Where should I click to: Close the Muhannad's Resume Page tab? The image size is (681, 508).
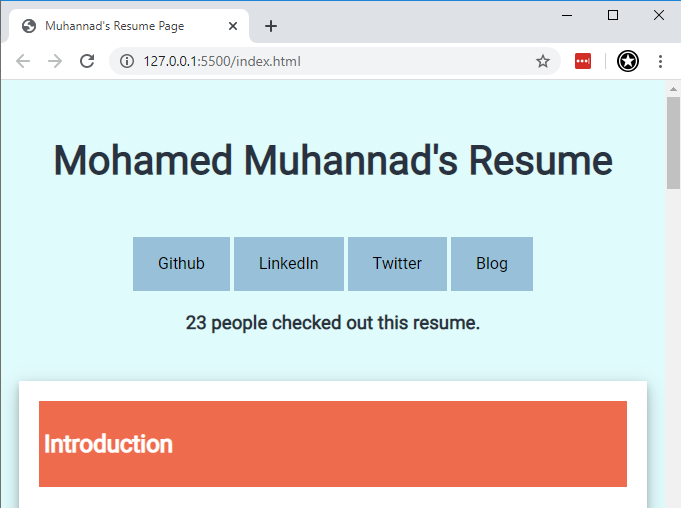point(233,26)
